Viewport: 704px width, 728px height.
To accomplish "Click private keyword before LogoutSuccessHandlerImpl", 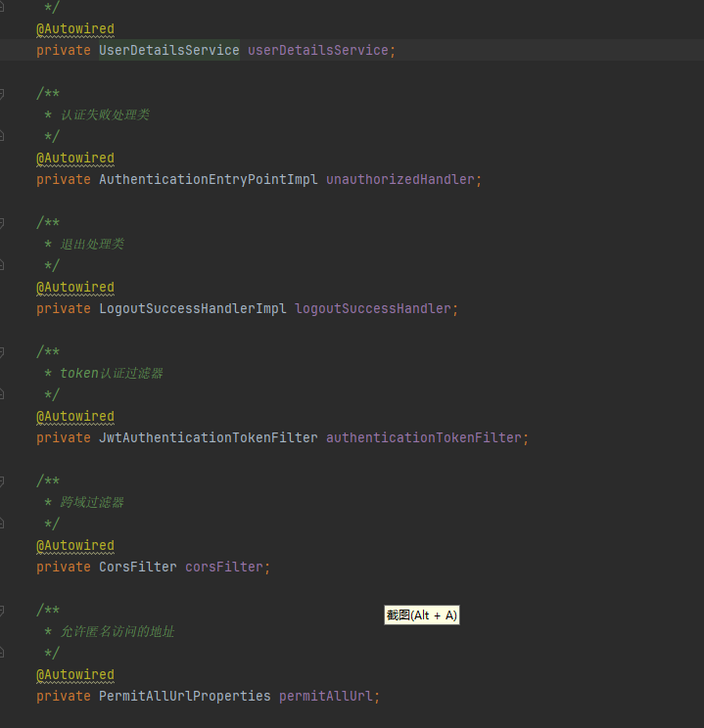I will pos(64,308).
